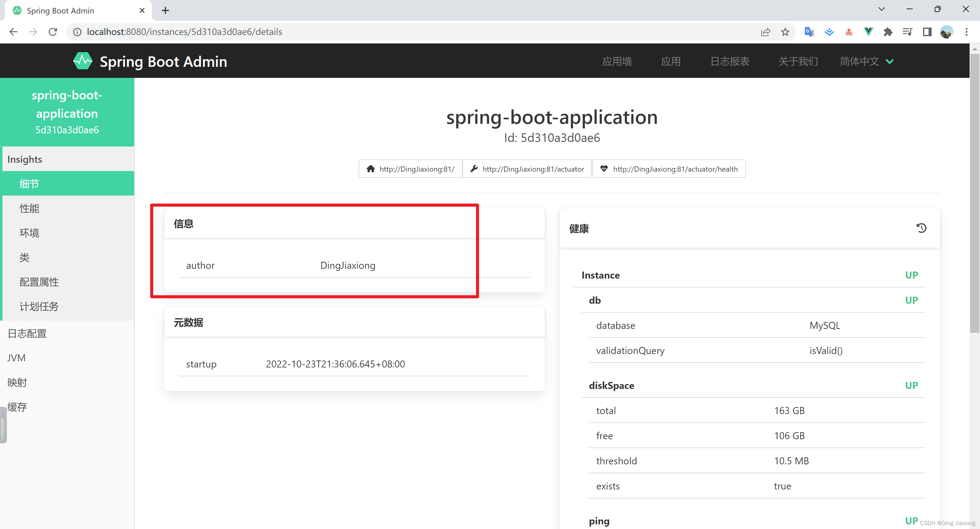
Task: Select 细节 in the sidebar
Action: (x=68, y=184)
